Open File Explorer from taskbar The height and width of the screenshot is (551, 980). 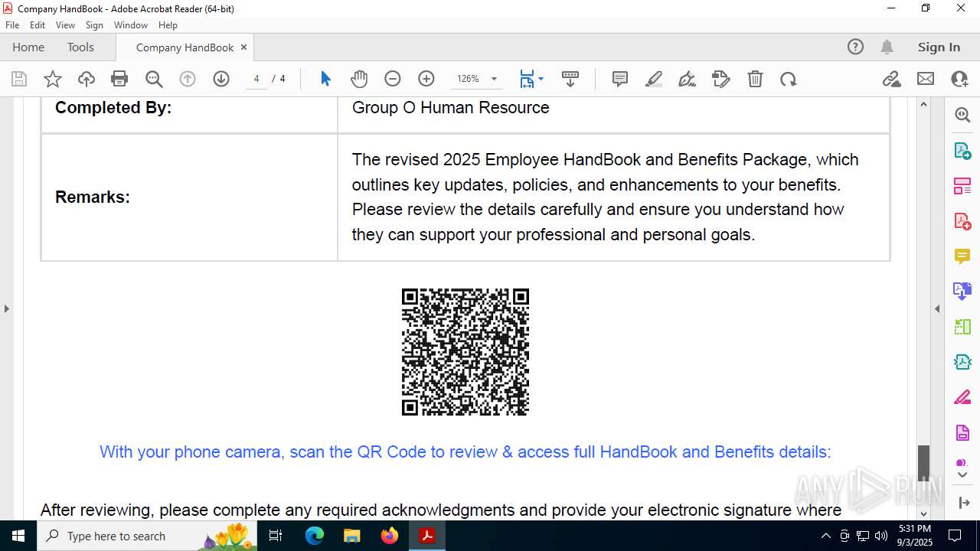tap(352, 536)
